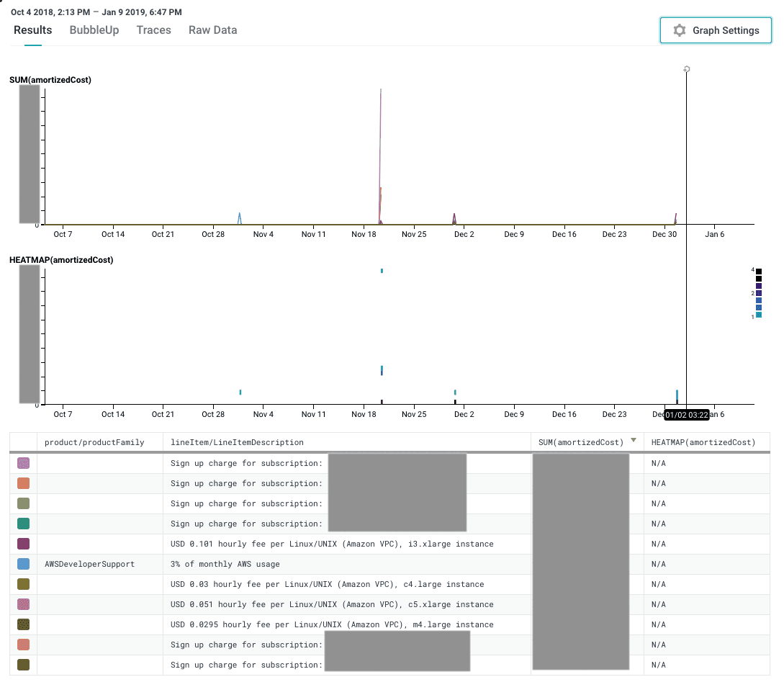Click the swatch for m4.large instance row
The image size is (784, 682).
coord(24,624)
